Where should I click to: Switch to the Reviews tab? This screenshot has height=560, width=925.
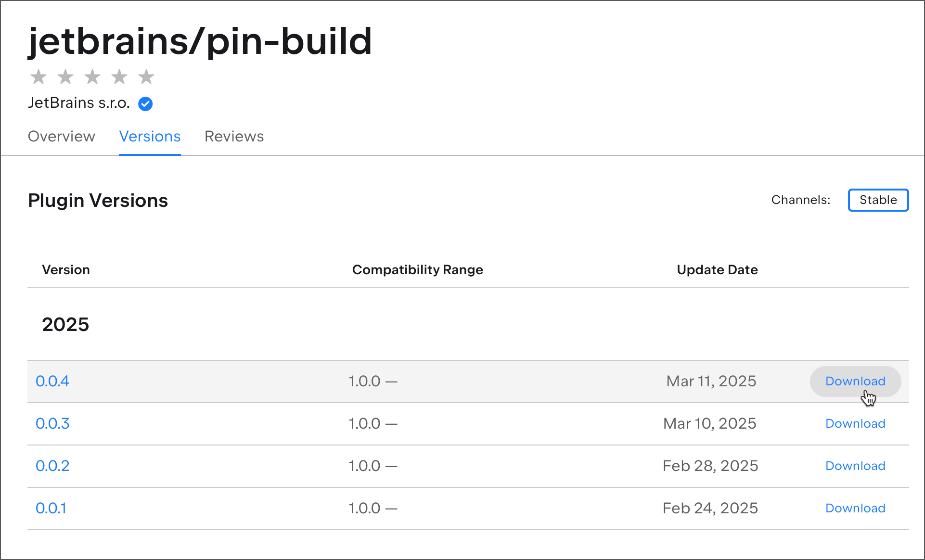point(234,137)
